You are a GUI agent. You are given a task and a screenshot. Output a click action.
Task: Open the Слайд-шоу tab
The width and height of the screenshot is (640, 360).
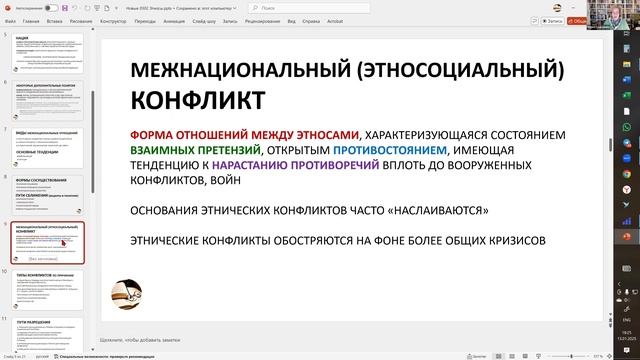click(204, 21)
